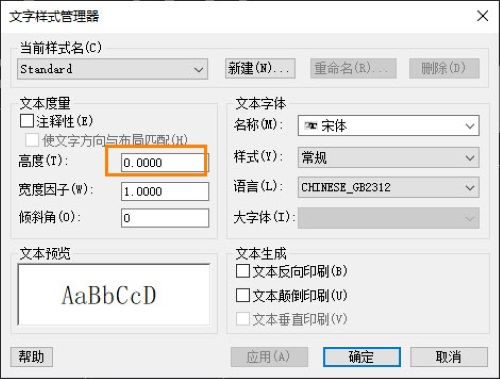The height and width of the screenshot is (379, 500).
Task: Open the CHINESE_GB2312 language dropdown
Action: [x=388, y=187]
